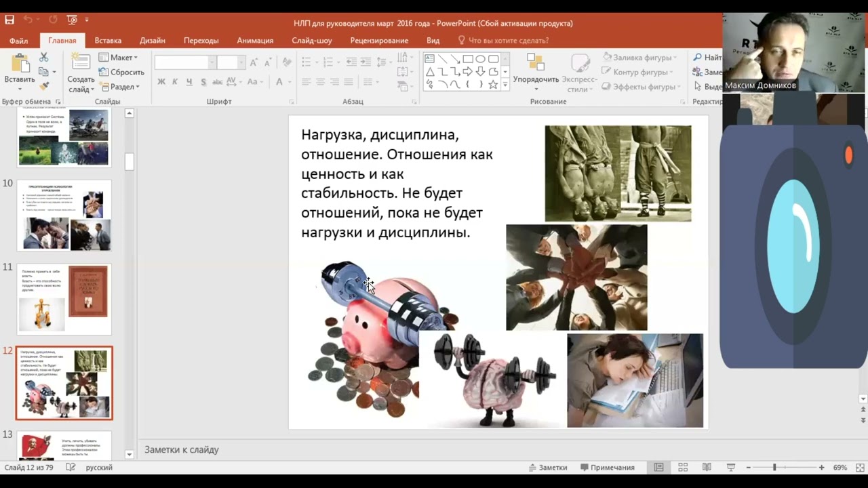Switch to Normal view in status bar

coord(658,468)
